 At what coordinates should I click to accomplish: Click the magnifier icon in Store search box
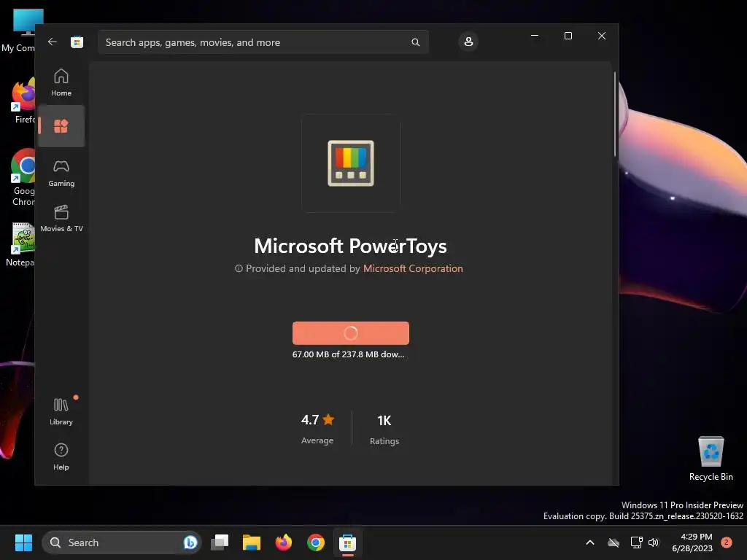[x=415, y=42]
